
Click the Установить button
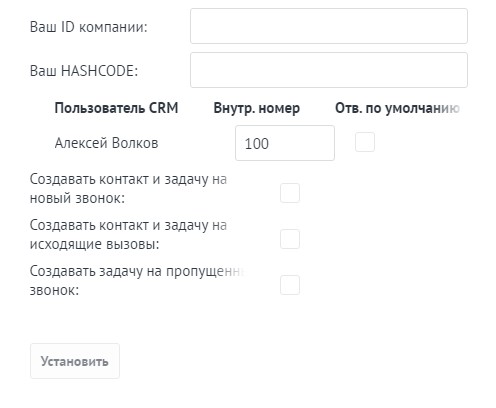pyautogui.click(x=75, y=361)
